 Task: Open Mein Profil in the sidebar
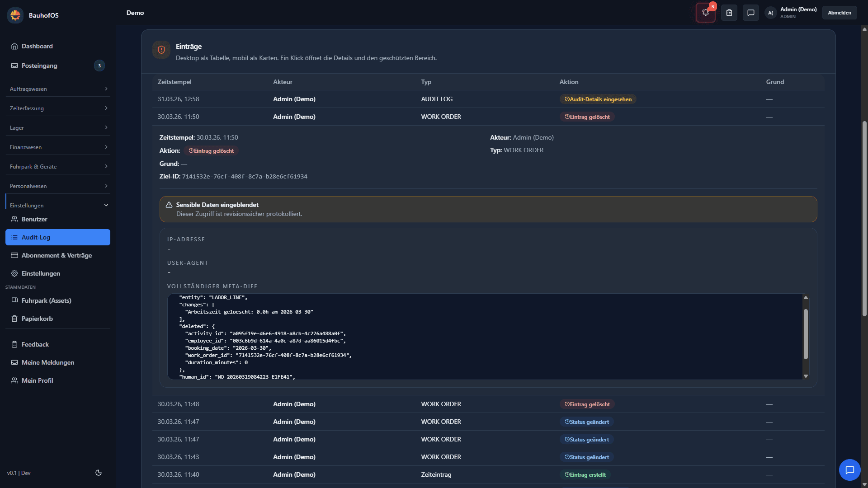[x=58, y=380]
